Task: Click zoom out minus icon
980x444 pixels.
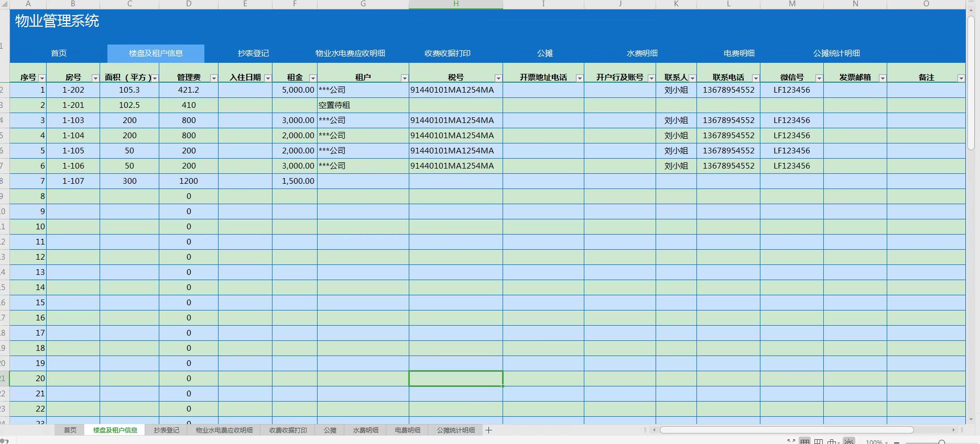Action: [897, 442]
